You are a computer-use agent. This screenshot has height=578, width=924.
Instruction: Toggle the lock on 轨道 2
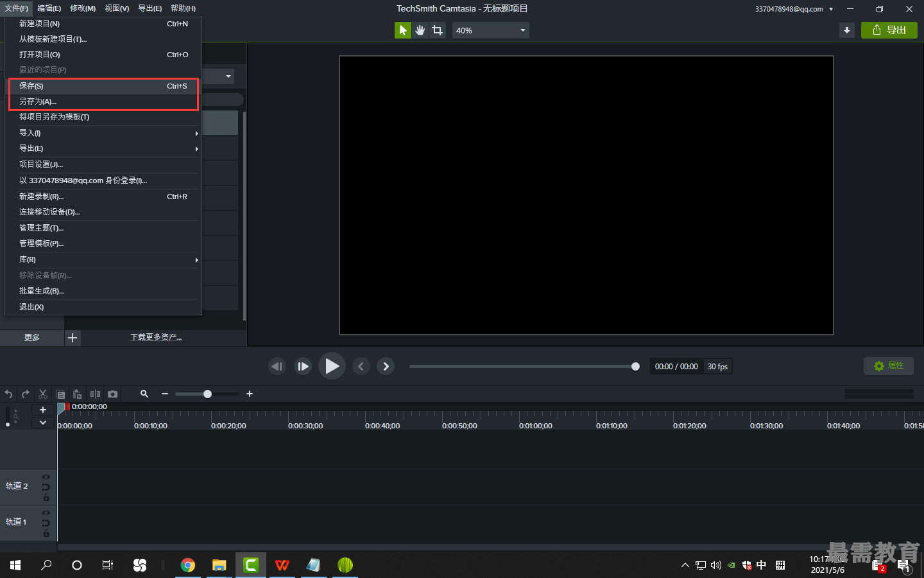(46, 498)
